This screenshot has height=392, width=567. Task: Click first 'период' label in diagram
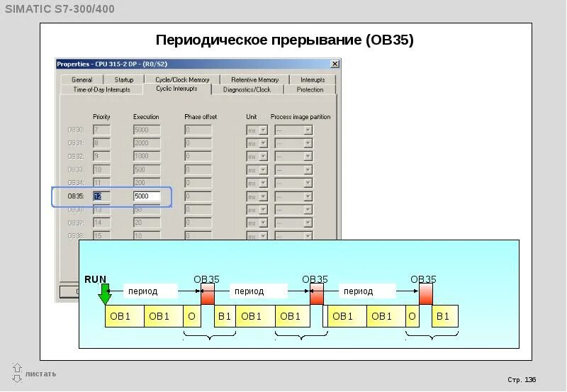[143, 291]
